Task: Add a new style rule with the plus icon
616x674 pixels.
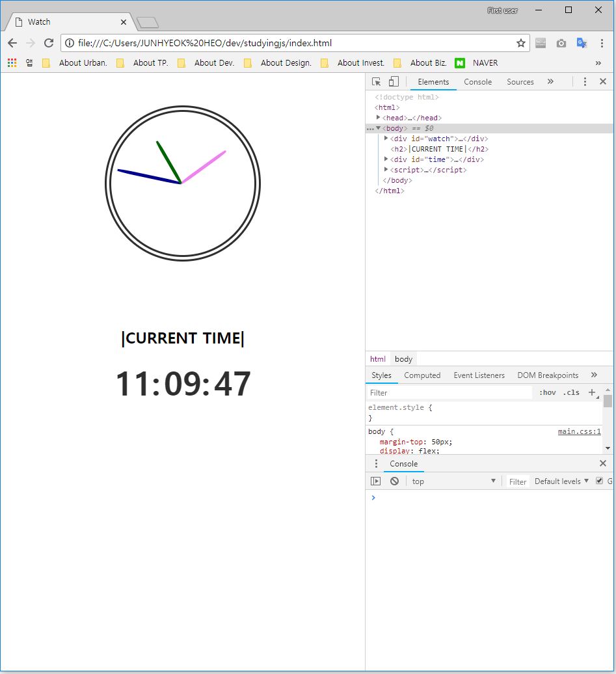Action: [x=593, y=392]
